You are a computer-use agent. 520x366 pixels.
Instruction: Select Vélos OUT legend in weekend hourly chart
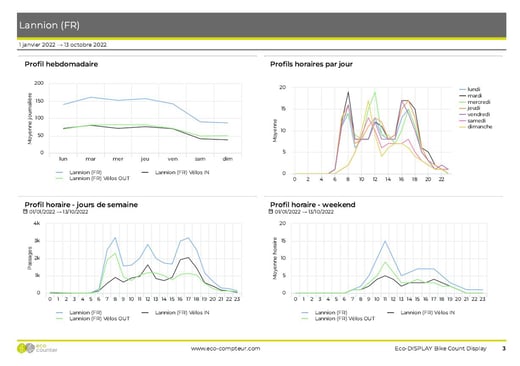[x=338, y=319]
